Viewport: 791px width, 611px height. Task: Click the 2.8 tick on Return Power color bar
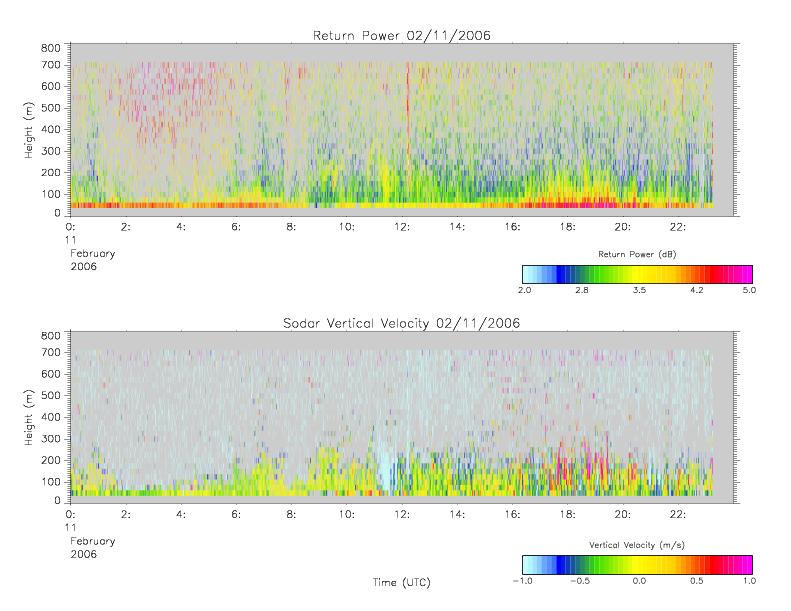coord(582,290)
